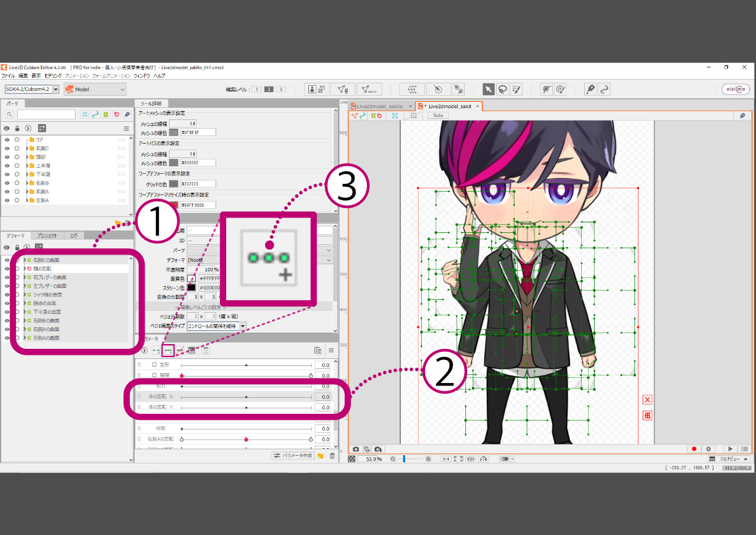Toggle visibility of 右腕Cの曲面 deformer
The image size is (756, 535).
7,260
